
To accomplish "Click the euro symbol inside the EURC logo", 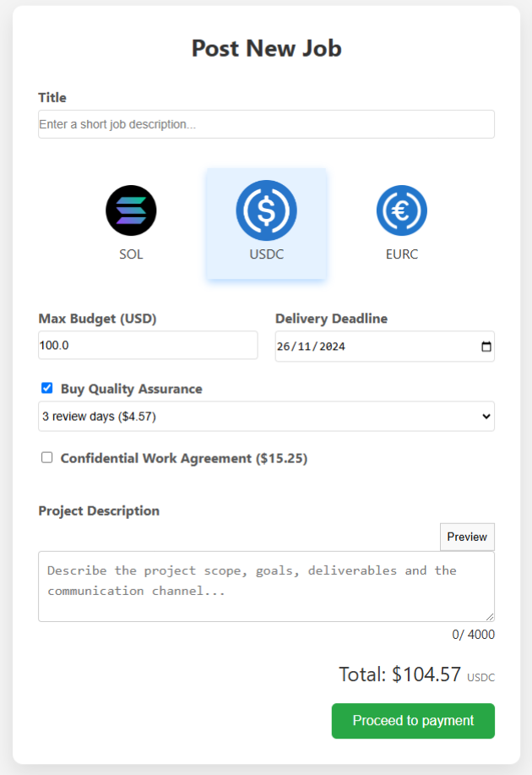I will click(402, 210).
